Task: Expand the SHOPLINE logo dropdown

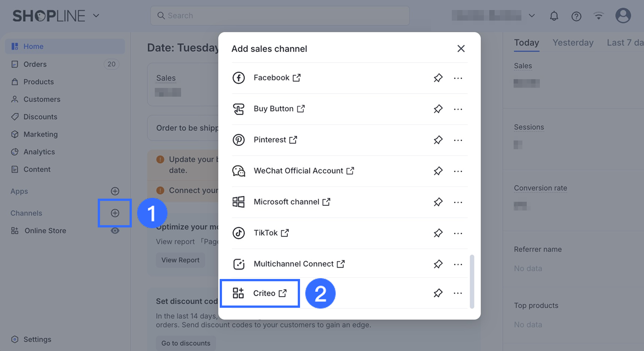Action: pos(96,16)
